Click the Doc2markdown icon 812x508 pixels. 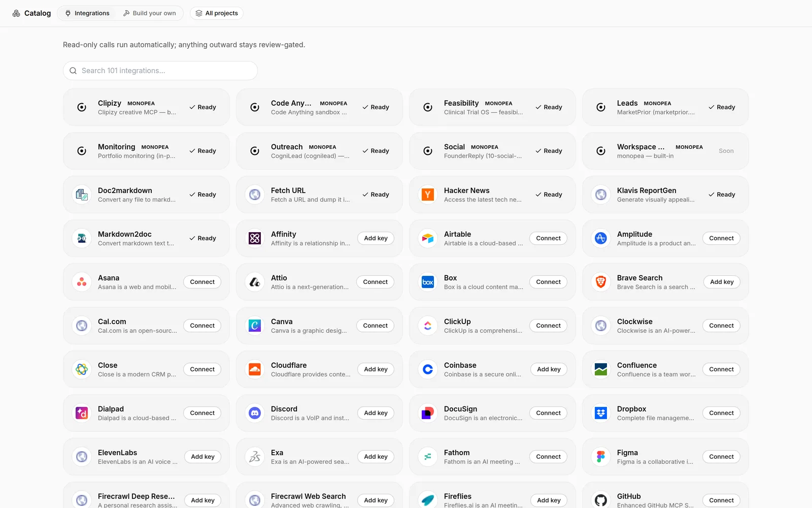click(x=82, y=195)
